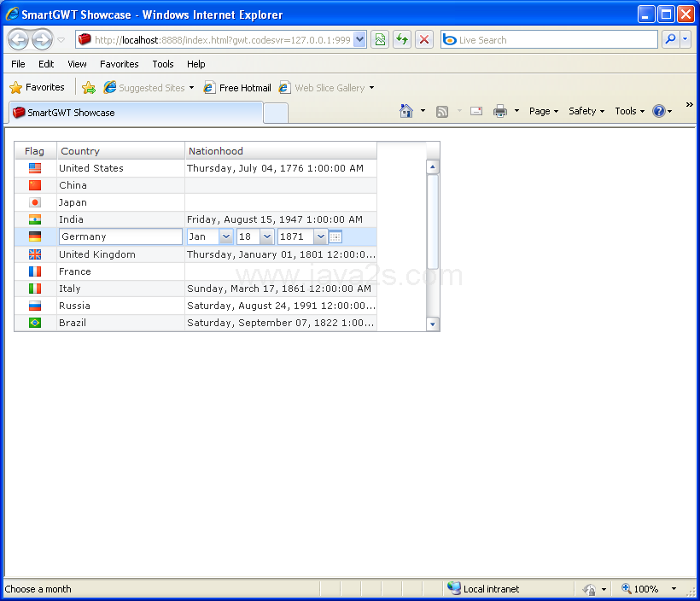
Task: Sort grid by Nationhood column header
Action: 281,151
